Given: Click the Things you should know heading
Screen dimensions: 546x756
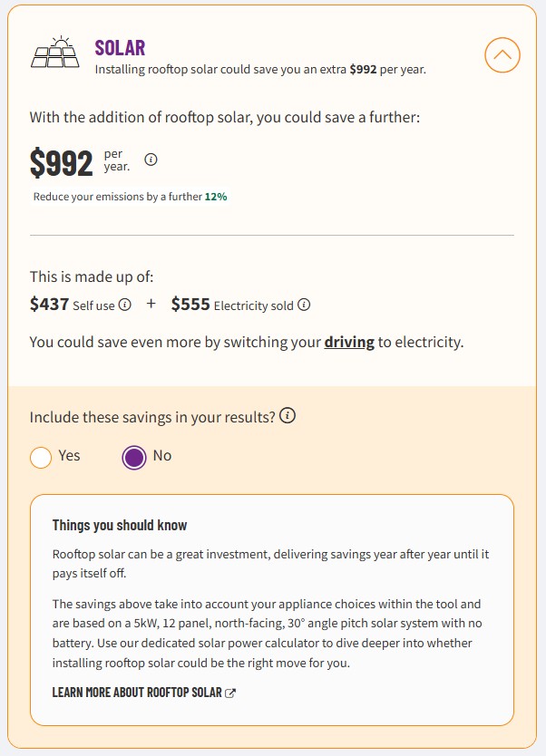Looking at the screenshot, I should pos(120,525).
